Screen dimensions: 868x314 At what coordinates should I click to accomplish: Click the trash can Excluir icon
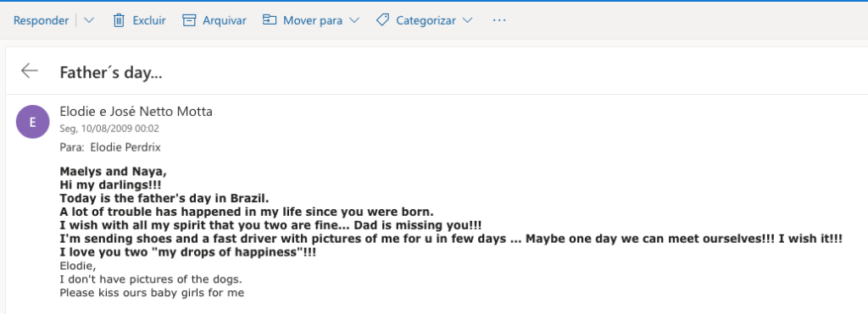(119, 20)
